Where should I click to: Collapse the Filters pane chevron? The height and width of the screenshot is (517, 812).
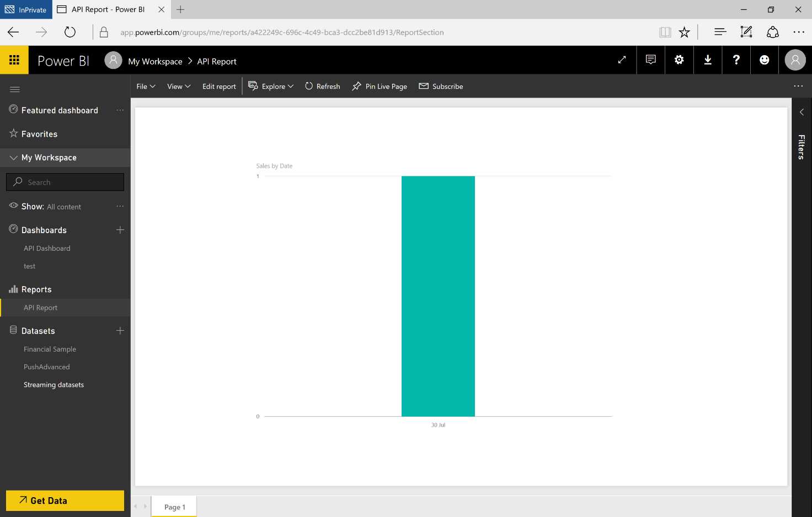(801, 112)
